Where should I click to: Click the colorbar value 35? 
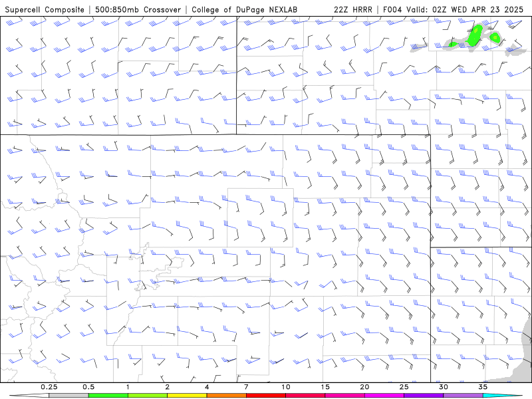[x=483, y=387]
